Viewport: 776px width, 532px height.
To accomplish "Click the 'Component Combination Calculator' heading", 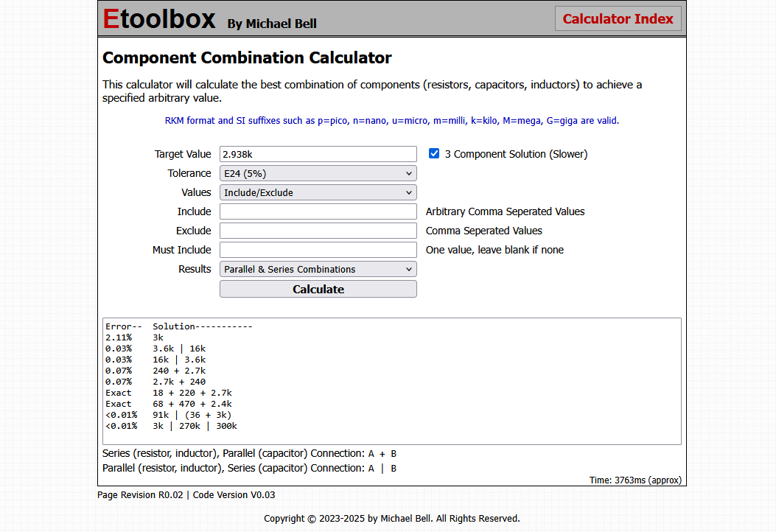I will click(x=247, y=58).
